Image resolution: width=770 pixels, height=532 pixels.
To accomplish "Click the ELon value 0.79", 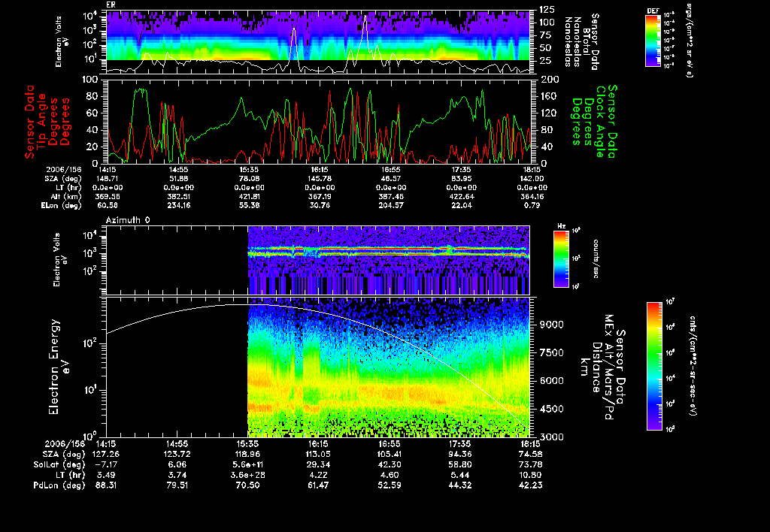I will click(x=532, y=206).
